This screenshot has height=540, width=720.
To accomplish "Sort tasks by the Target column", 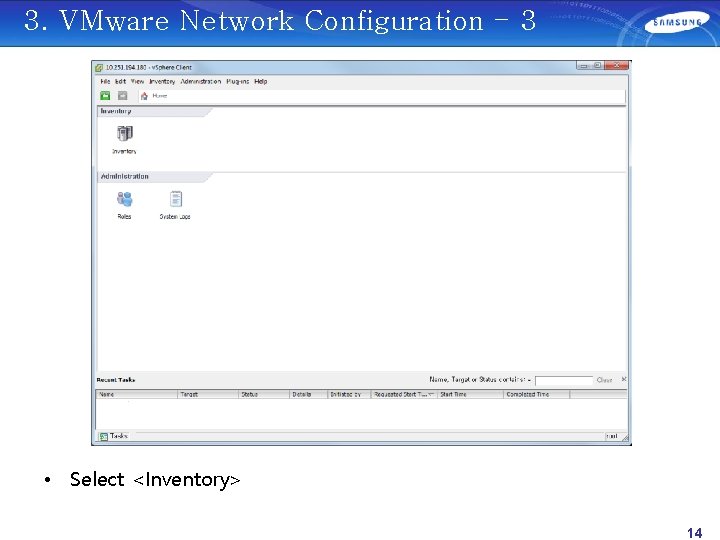I will pyautogui.click(x=208, y=394).
